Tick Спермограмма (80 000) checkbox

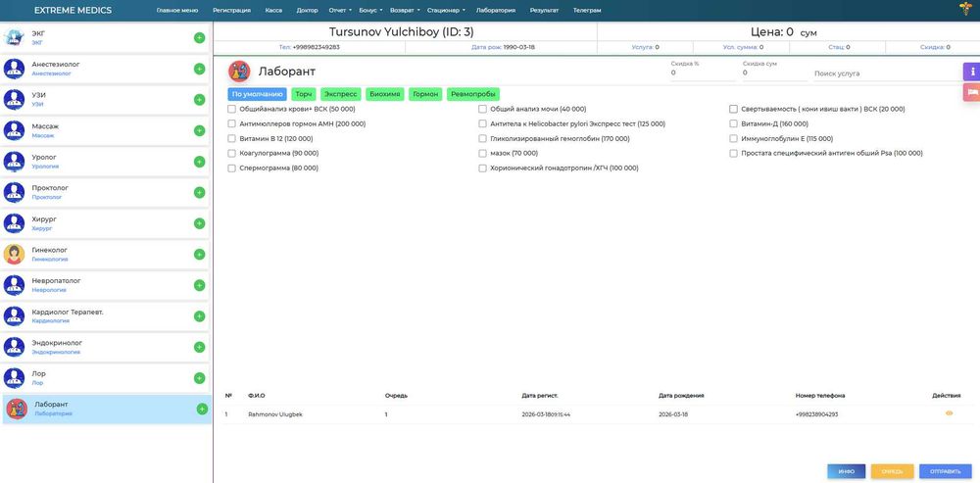click(x=232, y=169)
